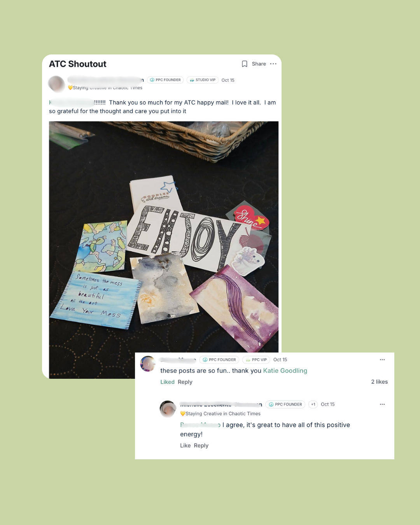Open the ATC happy mail photo
This screenshot has height=525, width=420.
coord(164,250)
